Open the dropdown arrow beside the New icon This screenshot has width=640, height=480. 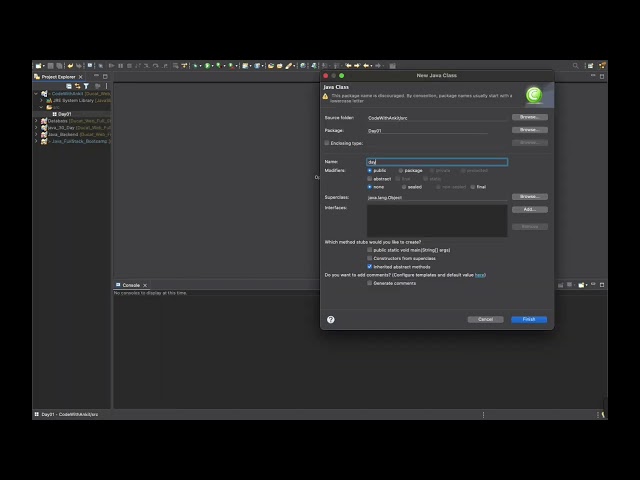click(x=43, y=66)
